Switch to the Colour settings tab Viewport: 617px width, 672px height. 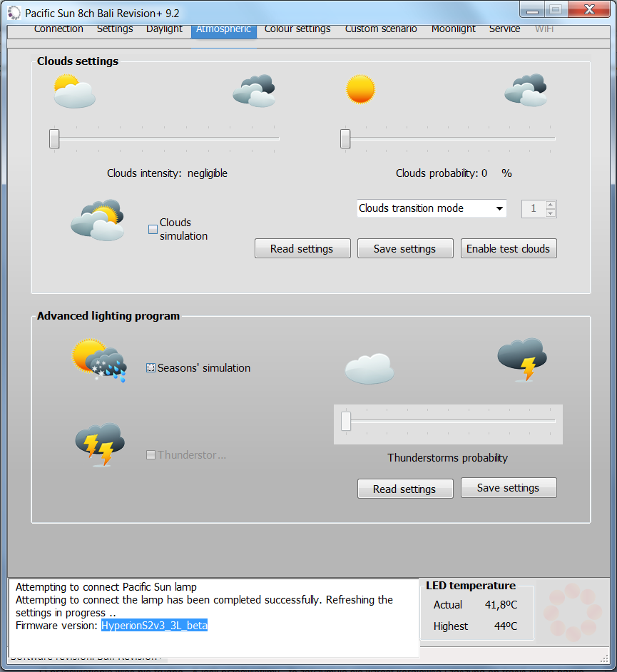point(297,29)
